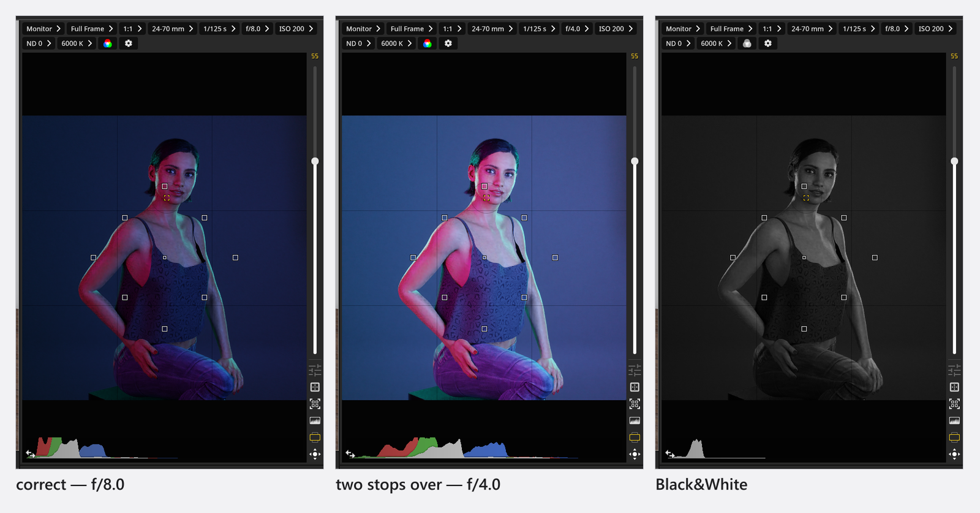Toggle the grid overlay icon in middle panel
The height and width of the screenshot is (513, 980).
click(635, 387)
